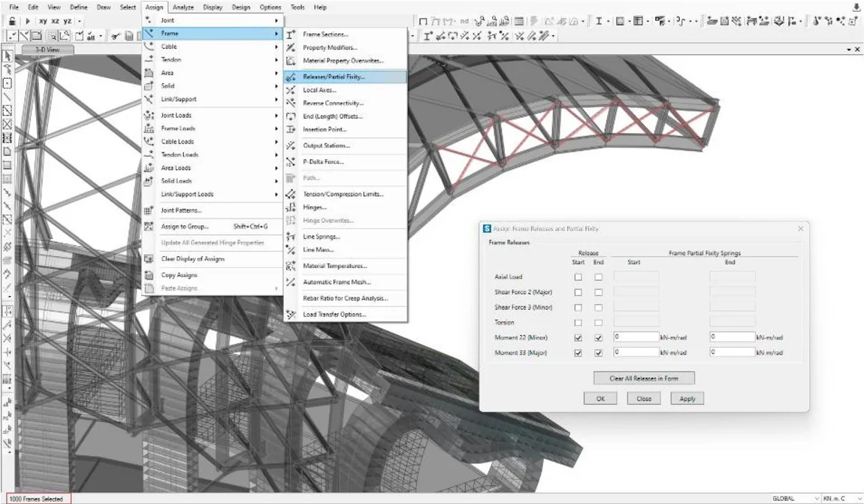Click the lock/unlock model icon
Screen dimensions: 864x504
tap(11, 21)
